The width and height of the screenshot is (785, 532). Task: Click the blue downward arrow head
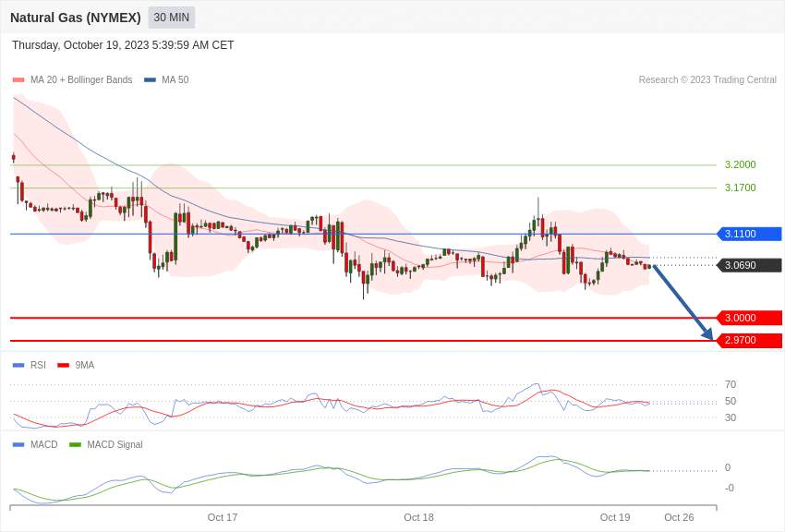pyautogui.click(x=708, y=334)
